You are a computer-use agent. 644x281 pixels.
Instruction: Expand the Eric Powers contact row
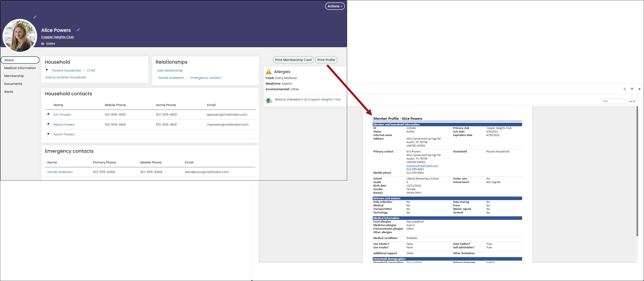click(49, 114)
